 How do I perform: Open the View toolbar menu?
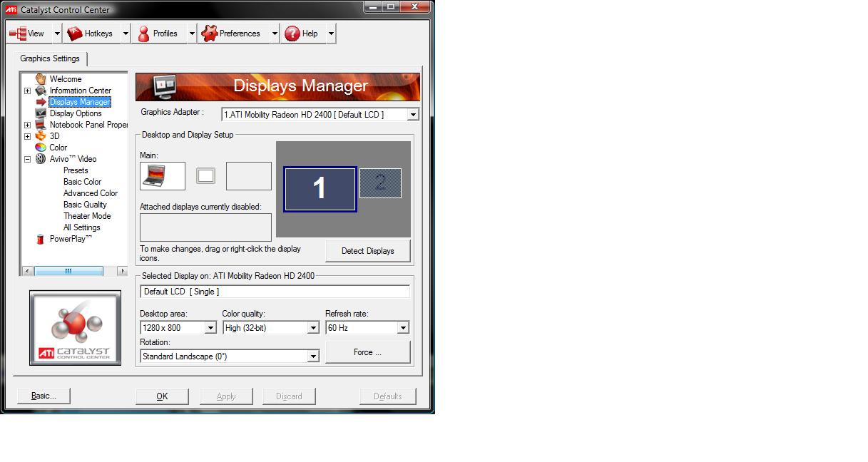[x=27, y=34]
